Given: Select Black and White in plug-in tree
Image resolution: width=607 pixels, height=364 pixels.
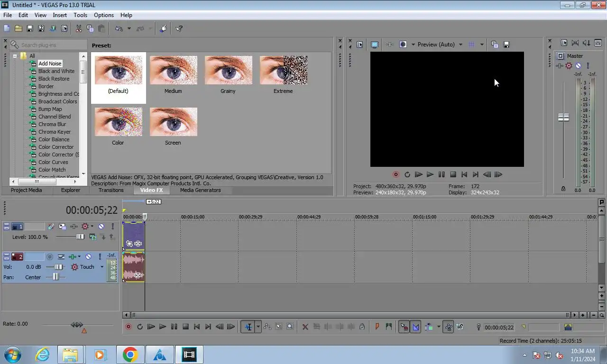Looking at the screenshot, I should [56, 71].
